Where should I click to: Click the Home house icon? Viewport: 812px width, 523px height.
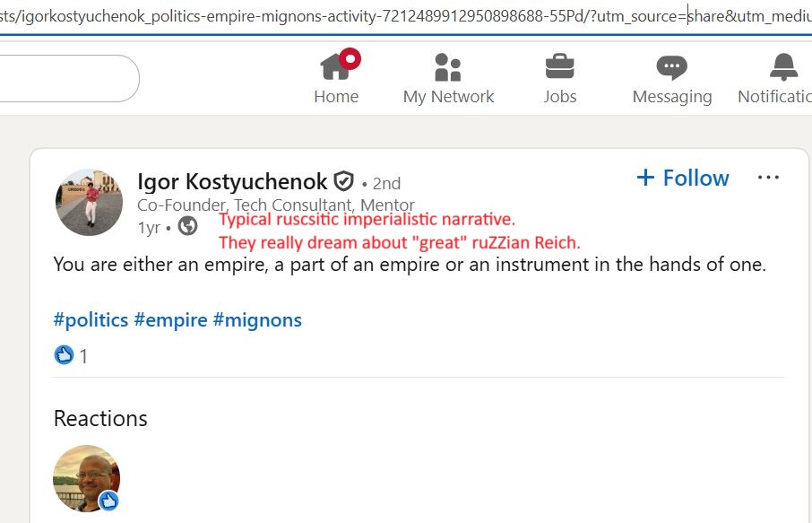[335, 66]
